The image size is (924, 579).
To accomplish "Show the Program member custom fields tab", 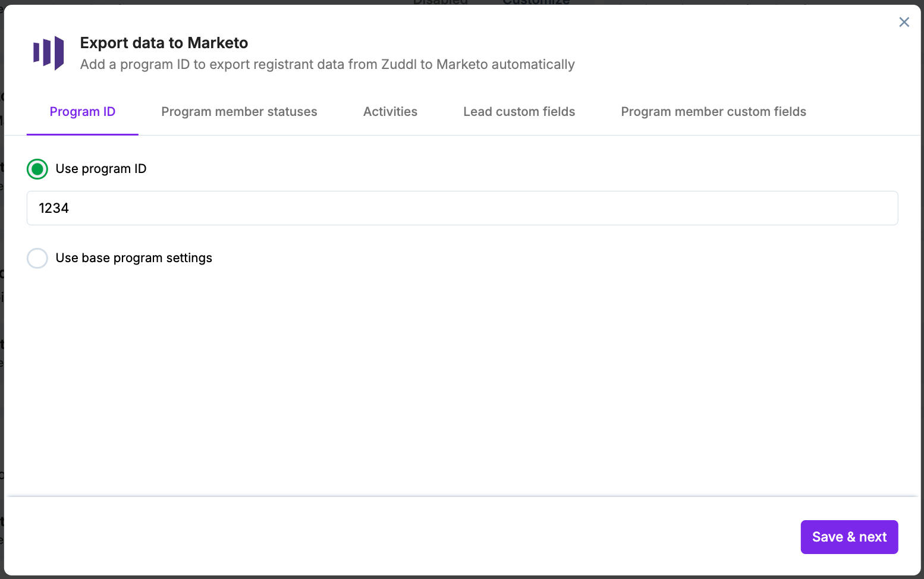I will 714,112.
